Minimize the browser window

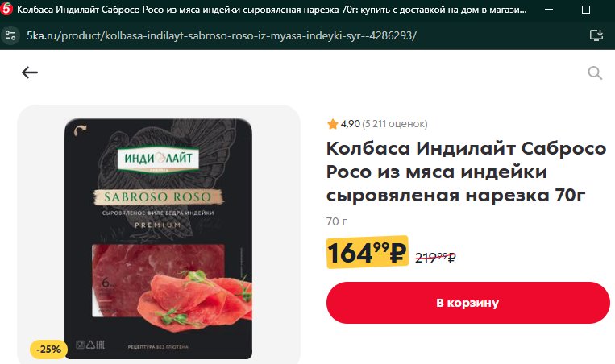click(x=549, y=10)
